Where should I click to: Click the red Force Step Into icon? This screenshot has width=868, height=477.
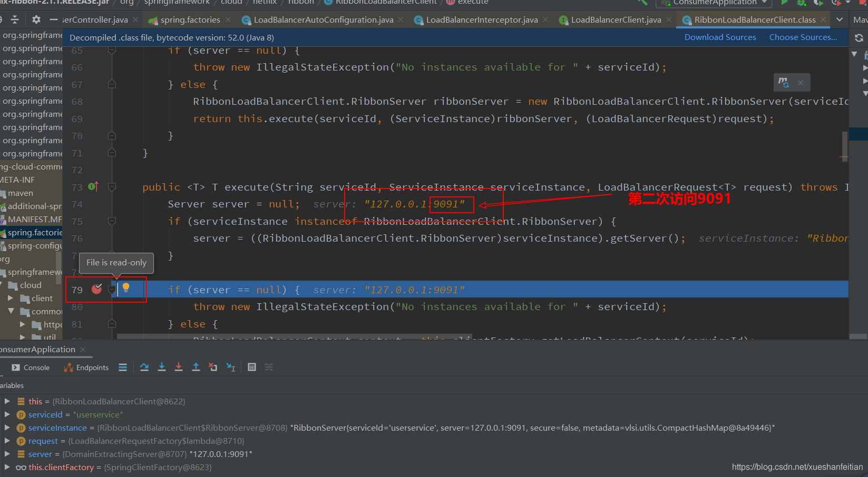pos(179,367)
